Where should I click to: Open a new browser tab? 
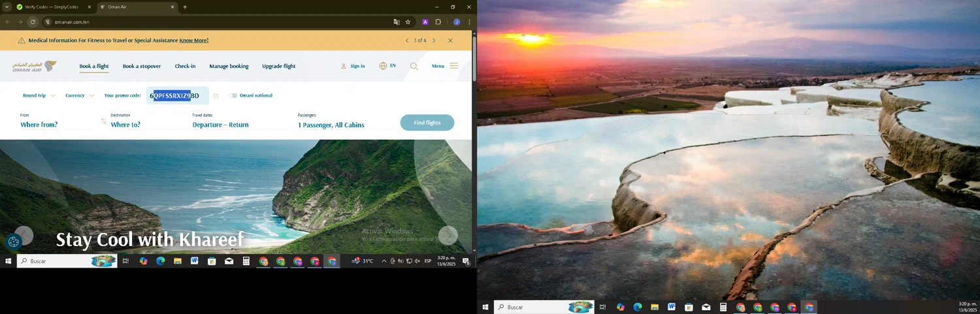tap(185, 7)
